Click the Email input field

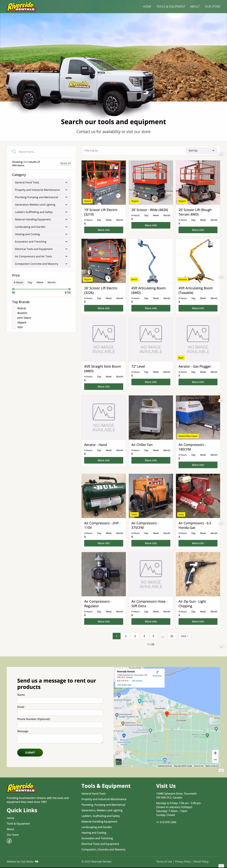coord(60,713)
